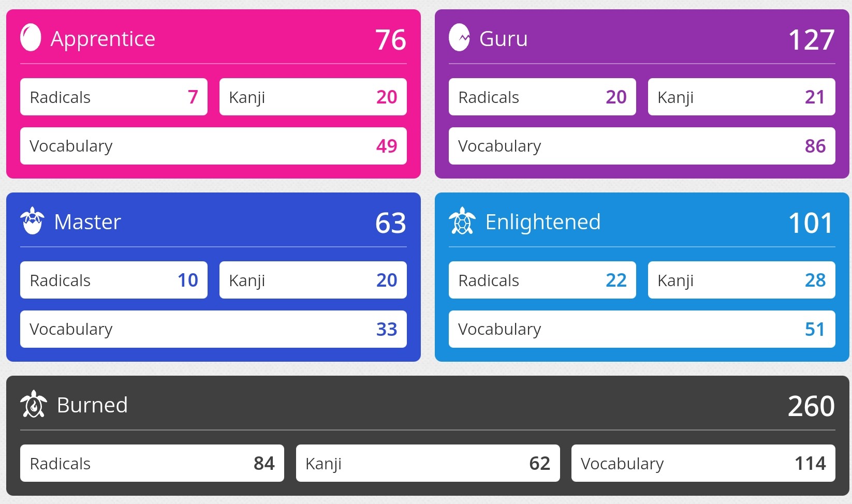852x504 pixels.
Task: View Burned Vocabulary 114 items
Action: (703, 463)
